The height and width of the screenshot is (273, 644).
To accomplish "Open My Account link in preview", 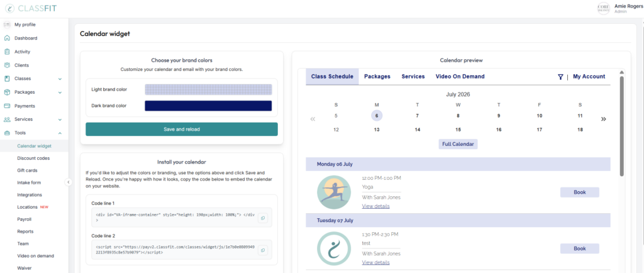I will (589, 77).
